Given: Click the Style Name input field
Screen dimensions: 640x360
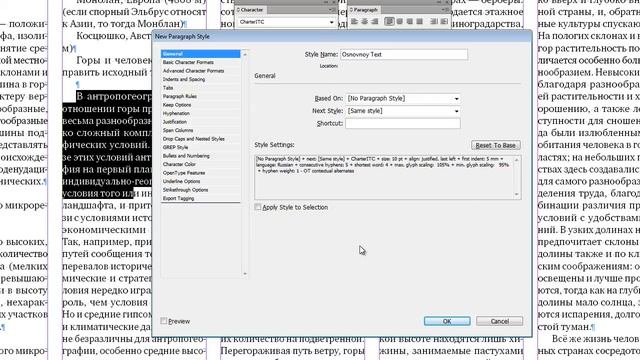Looking at the screenshot, I should (404, 54).
